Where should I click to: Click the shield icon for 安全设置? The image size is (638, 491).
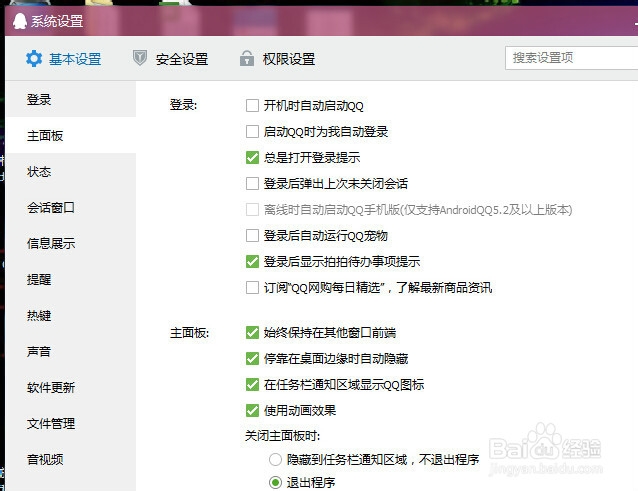tap(140, 58)
